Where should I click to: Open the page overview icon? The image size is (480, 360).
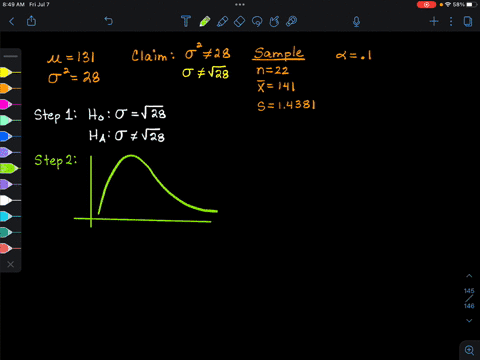468,22
